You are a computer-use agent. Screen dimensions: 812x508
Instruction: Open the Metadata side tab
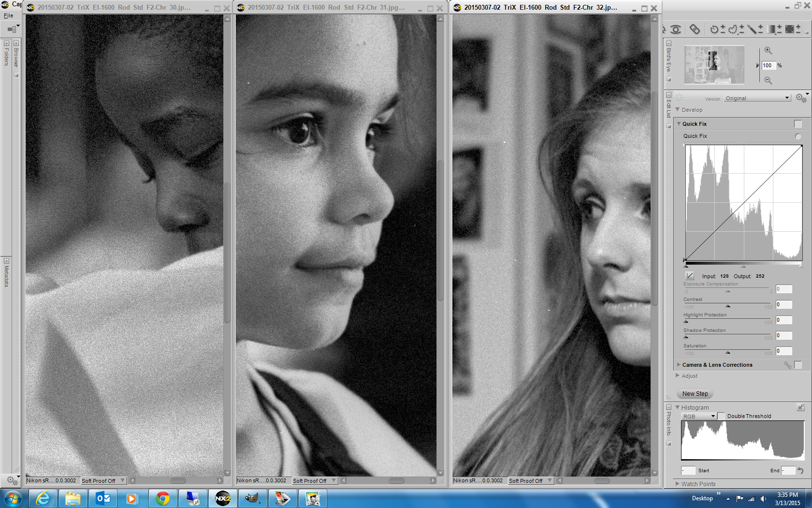click(7, 276)
